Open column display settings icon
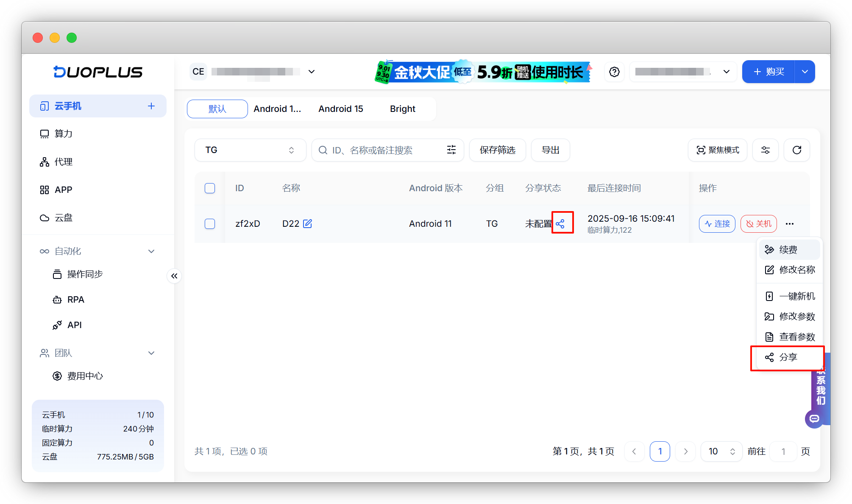 click(765, 150)
